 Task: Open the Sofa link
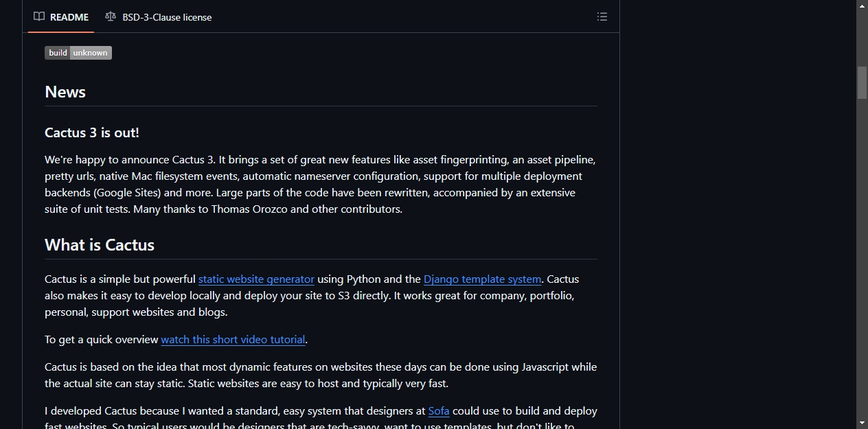click(x=439, y=410)
